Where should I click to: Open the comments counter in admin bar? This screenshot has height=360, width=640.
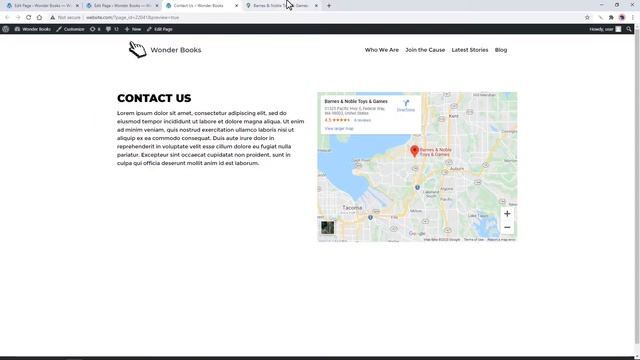point(112,29)
